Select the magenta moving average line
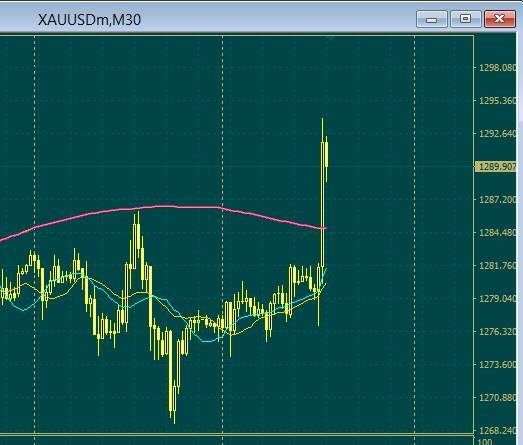The image size is (523, 445). 167,206
